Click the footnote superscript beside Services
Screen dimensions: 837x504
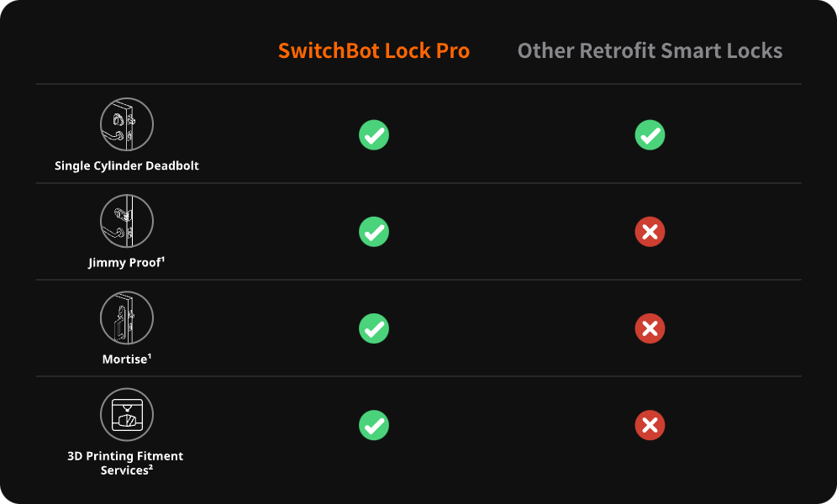(150, 468)
